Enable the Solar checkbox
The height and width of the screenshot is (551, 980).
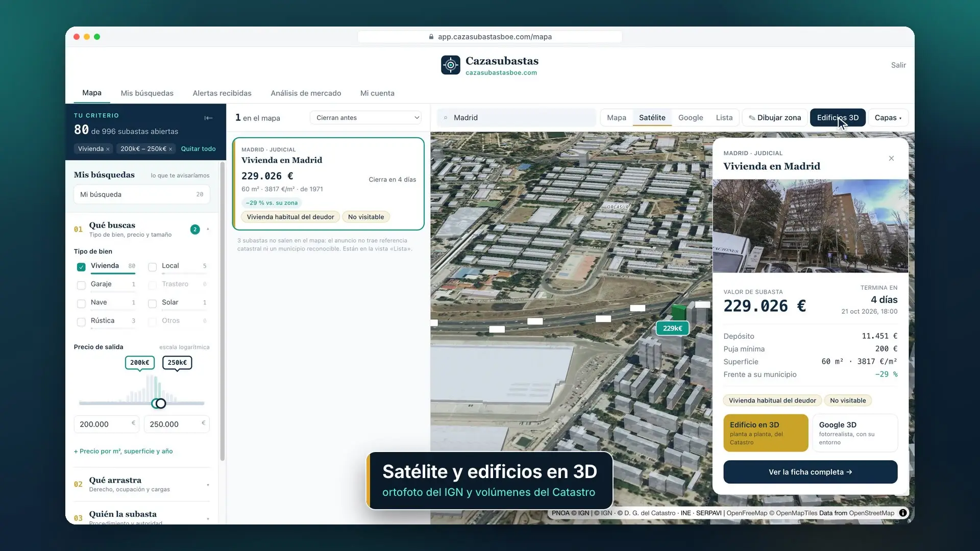pyautogui.click(x=152, y=304)
